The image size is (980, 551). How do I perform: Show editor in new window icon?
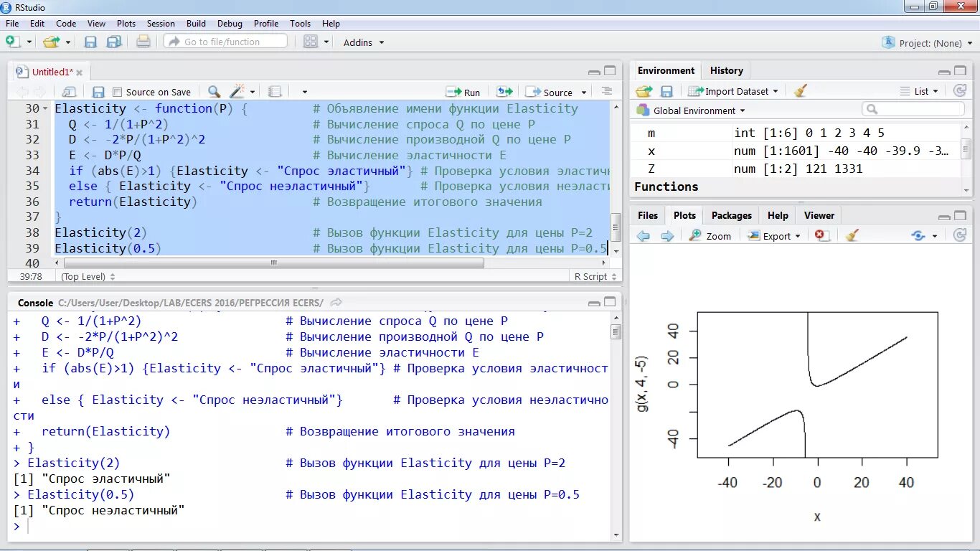click(x=69, y=92)
